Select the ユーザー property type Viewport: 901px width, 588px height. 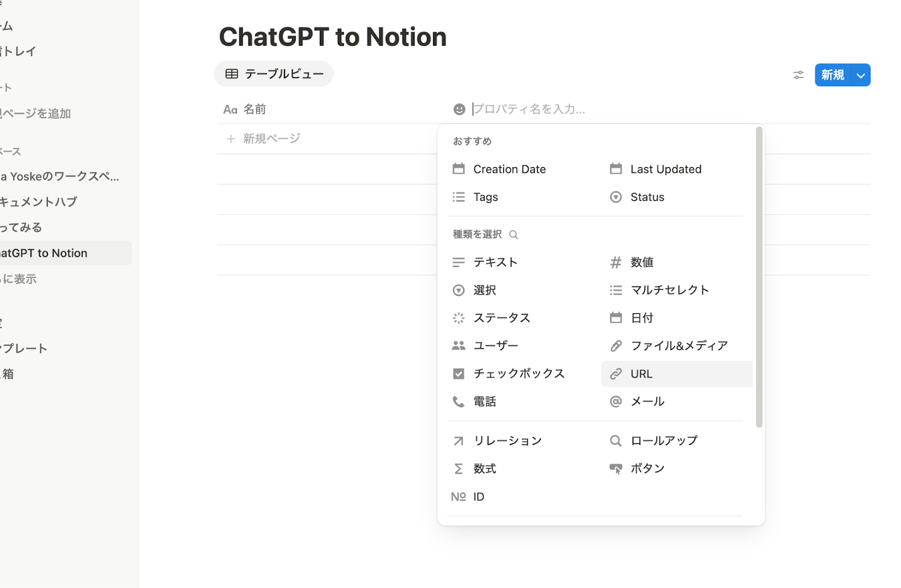click(x=496, y=345)
